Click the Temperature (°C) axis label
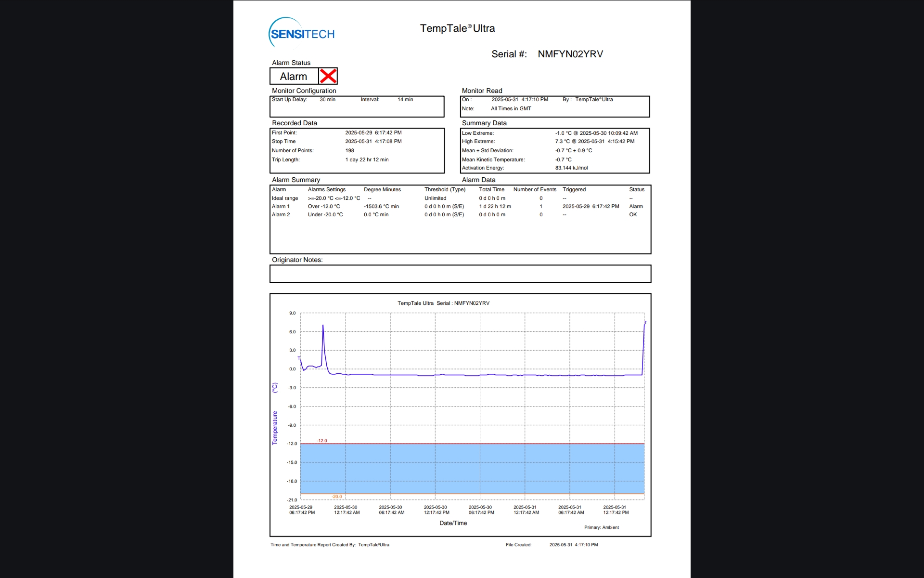Image resolution: width=924 pixels, height=578 pixels. [275, 413]
